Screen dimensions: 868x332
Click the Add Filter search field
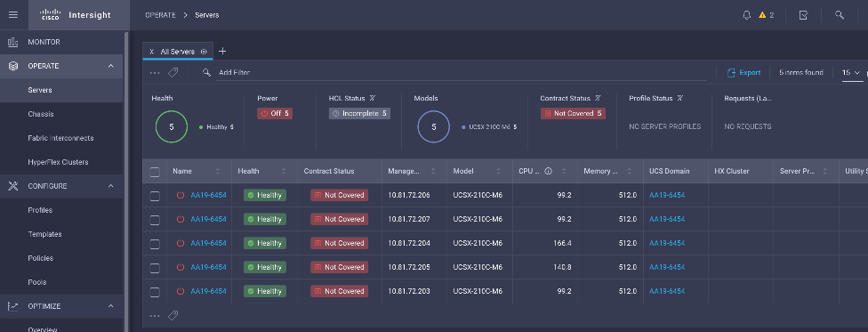click(x=462, y=73)
